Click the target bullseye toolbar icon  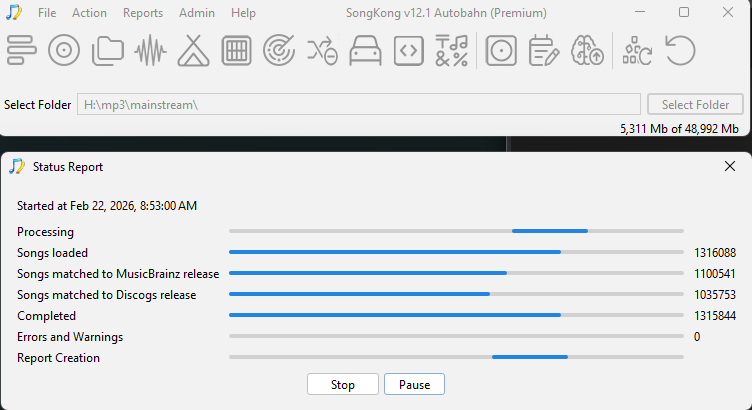[x=279, y=50]
